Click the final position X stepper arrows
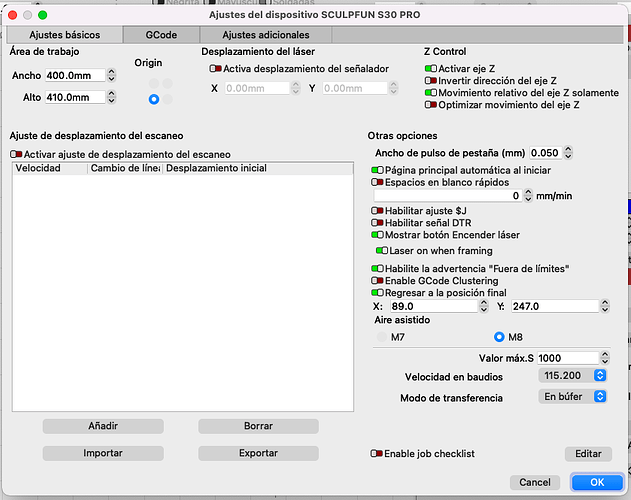 484,306
